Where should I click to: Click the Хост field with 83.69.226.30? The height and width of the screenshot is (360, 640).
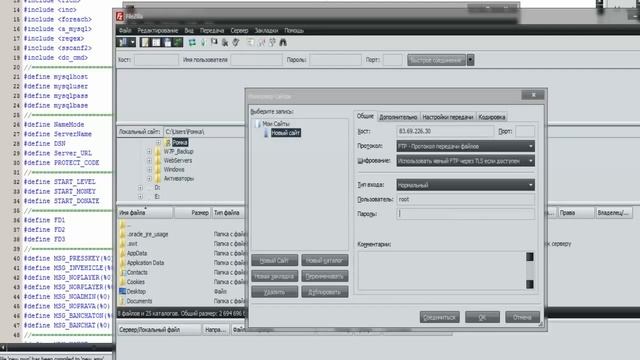tap(445, 131)
